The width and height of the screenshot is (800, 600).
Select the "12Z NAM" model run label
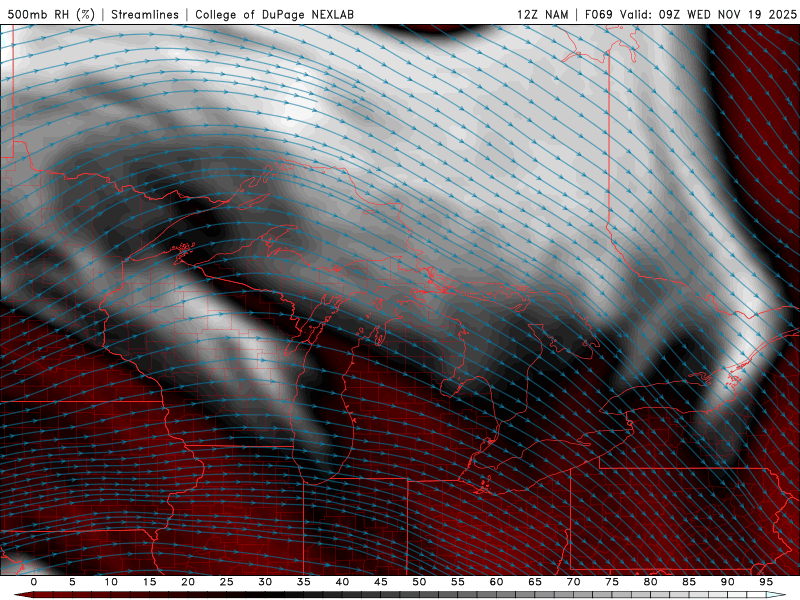pyautogui.click(x=543, y=14)
